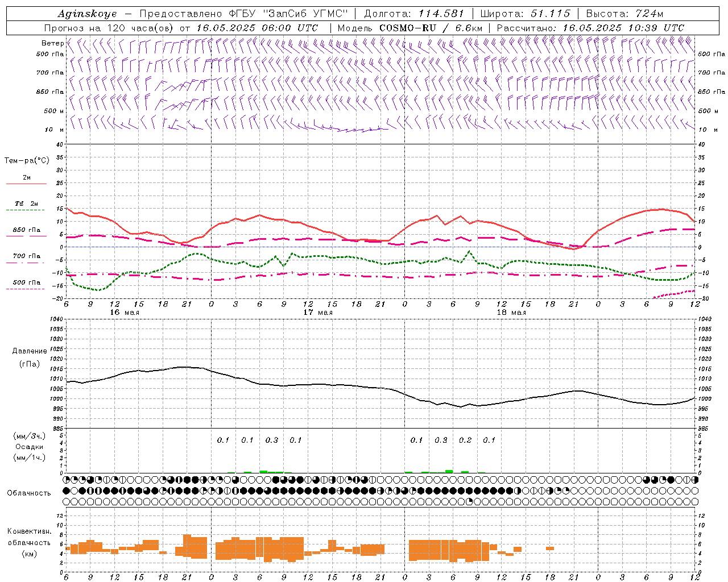Click the 0.2 precipitation value on 18 May

[465, 440]
